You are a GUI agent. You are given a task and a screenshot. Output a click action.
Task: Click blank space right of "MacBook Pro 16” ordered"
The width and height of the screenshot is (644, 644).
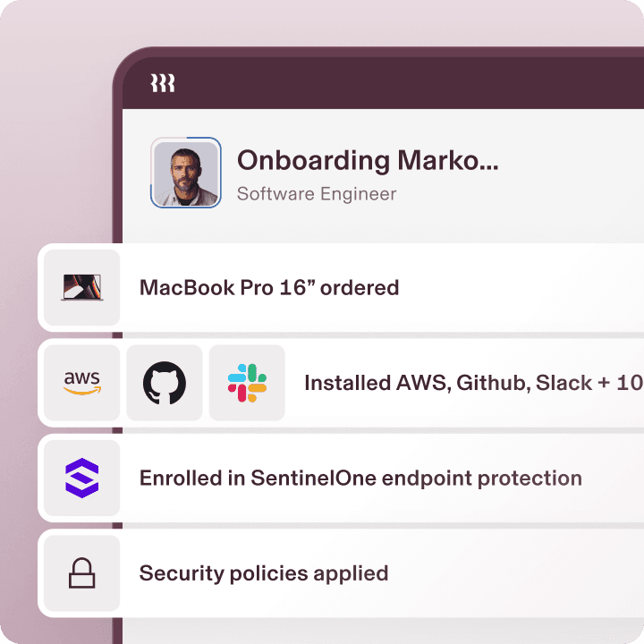pyautogui.click(x=528, y=288)
